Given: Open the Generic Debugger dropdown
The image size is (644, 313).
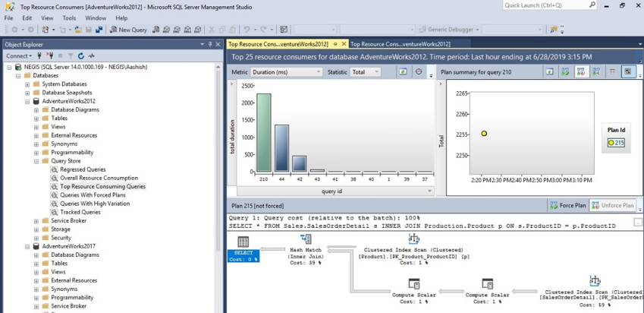Looking at the screenshot, I should [449, 30].
